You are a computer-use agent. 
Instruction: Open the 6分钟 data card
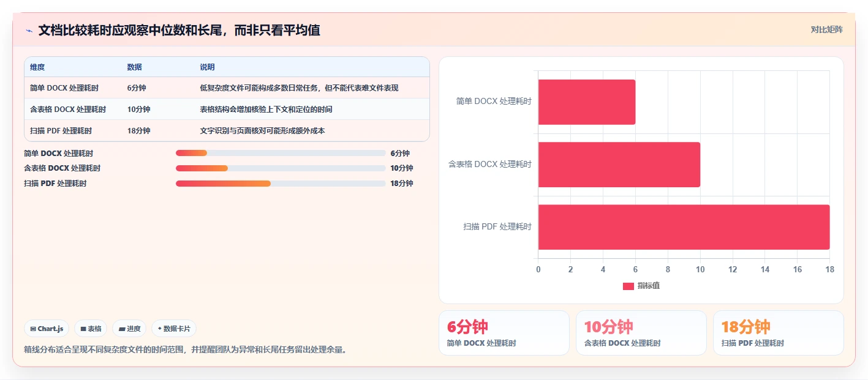click(x=504, y=333)
